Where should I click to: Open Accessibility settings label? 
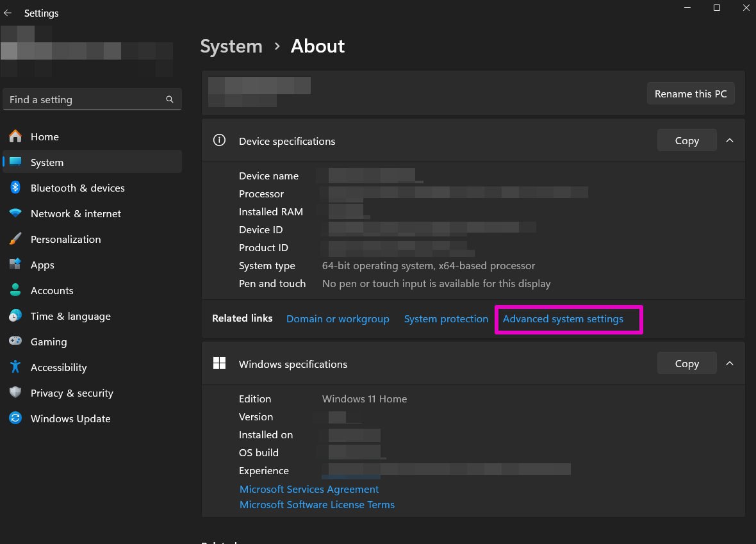[x=59, y=368]
